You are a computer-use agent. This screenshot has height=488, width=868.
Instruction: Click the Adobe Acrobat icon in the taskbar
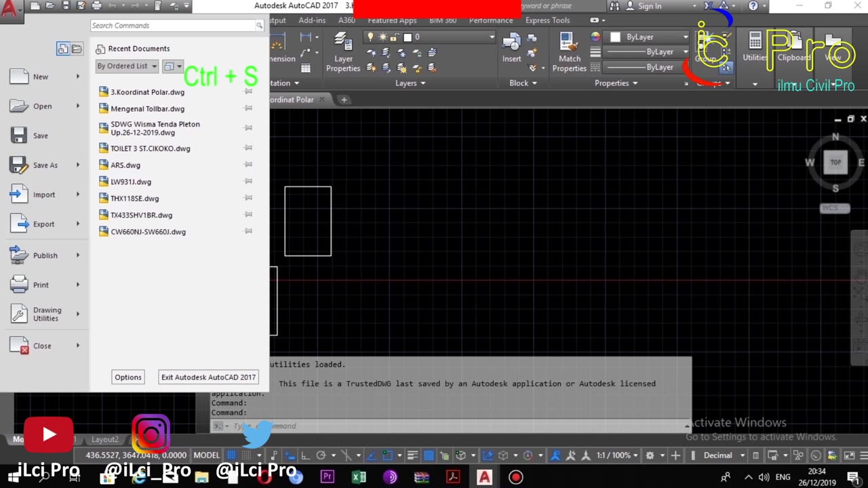point(452,477)
